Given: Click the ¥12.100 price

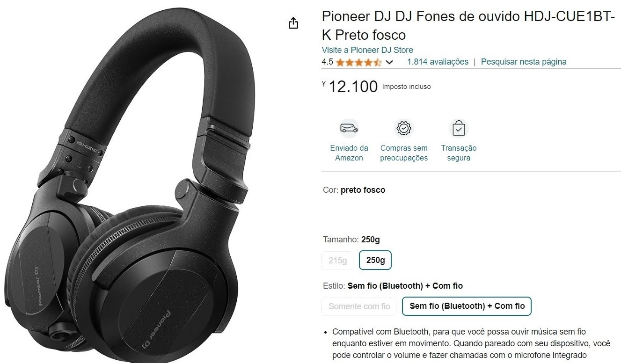Looking at the screenshot, I should [350, 87].
